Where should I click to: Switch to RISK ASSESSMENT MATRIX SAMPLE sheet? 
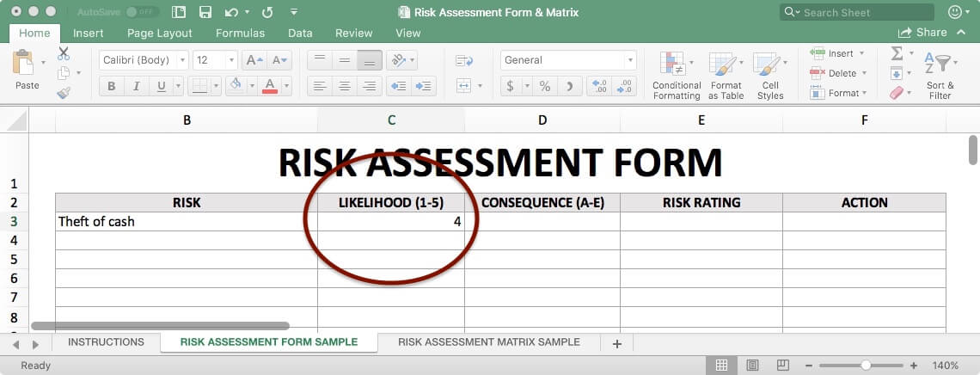tap(489, 342)
